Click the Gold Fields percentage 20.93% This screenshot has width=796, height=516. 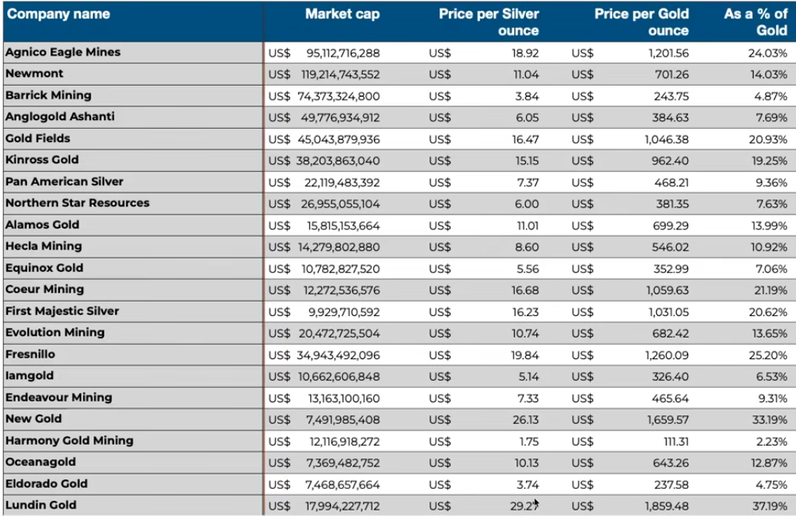768,138
